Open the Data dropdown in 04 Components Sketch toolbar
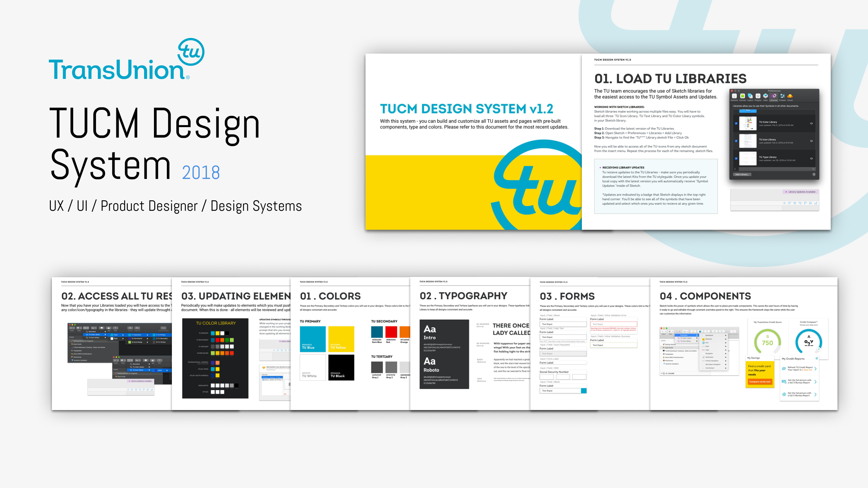The width and height of the screenshot is (868, 488). point(671,331)
